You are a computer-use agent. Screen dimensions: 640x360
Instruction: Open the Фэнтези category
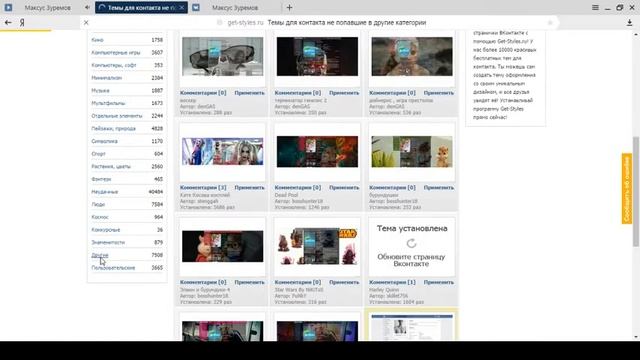(x=101, y=179)
